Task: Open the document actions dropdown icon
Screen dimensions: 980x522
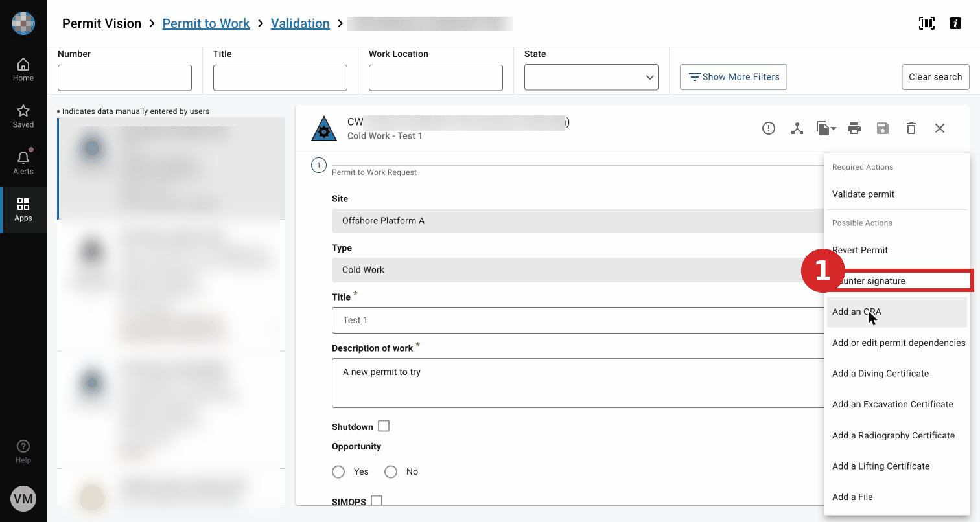Action: click(x=826, y=128)
